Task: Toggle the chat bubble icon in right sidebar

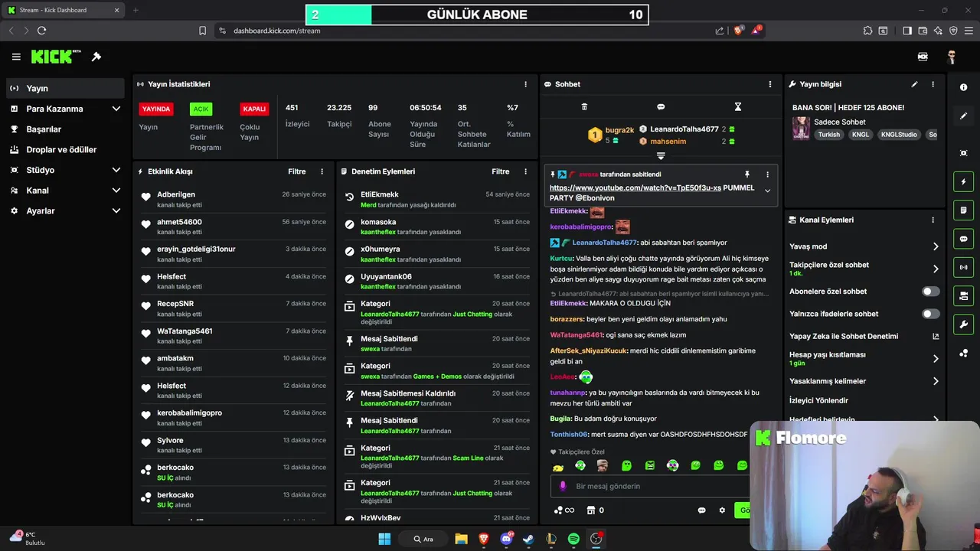Action: click(x=963, y=239)
